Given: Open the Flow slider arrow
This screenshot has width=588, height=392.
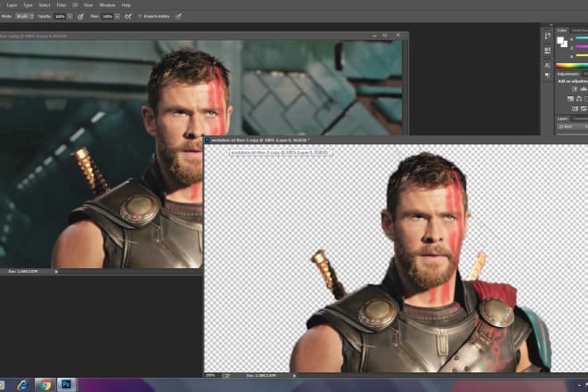Looking at the screenshot, I should 118,17.
